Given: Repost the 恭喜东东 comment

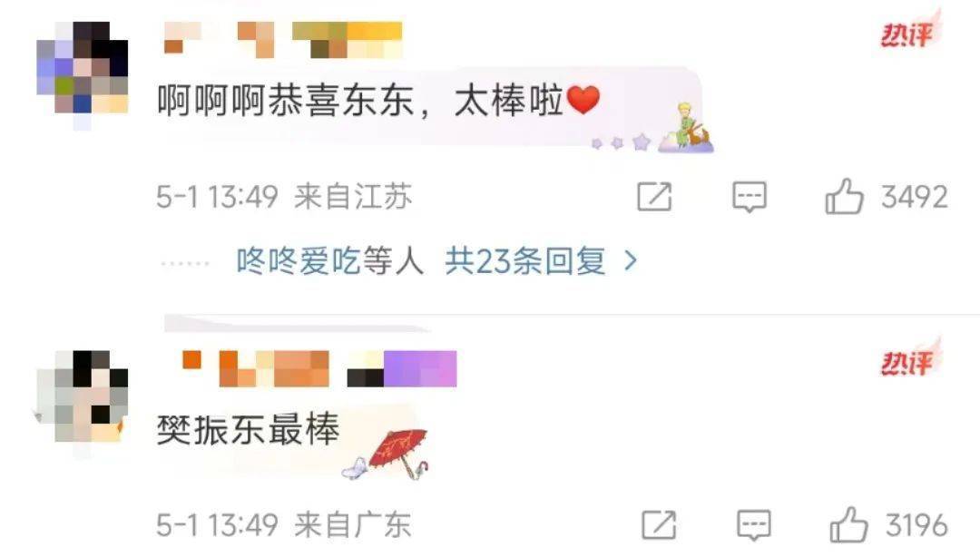Looking at the screenshot, I should 654,197.
